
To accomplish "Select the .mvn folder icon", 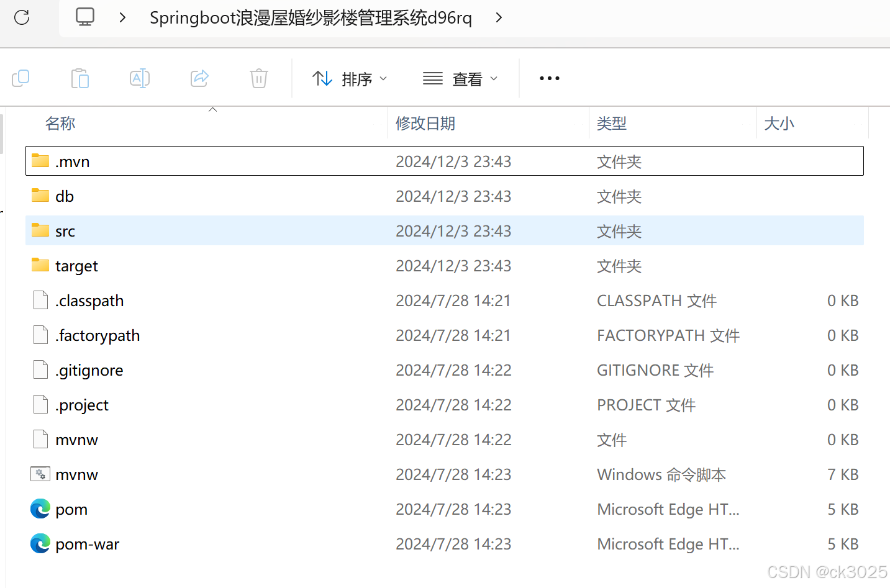I will pyautogui.click(x=40, y=161).
